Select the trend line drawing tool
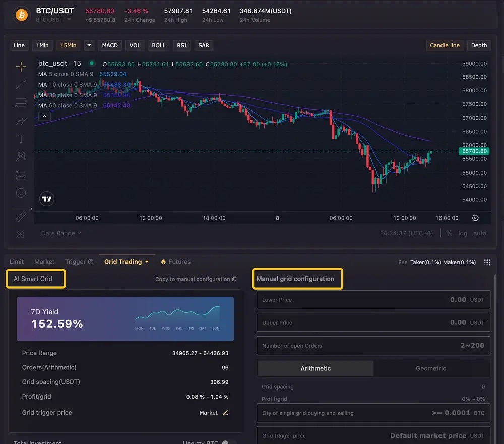This screenshot has height=444, width=504. (x=21, y=85)
